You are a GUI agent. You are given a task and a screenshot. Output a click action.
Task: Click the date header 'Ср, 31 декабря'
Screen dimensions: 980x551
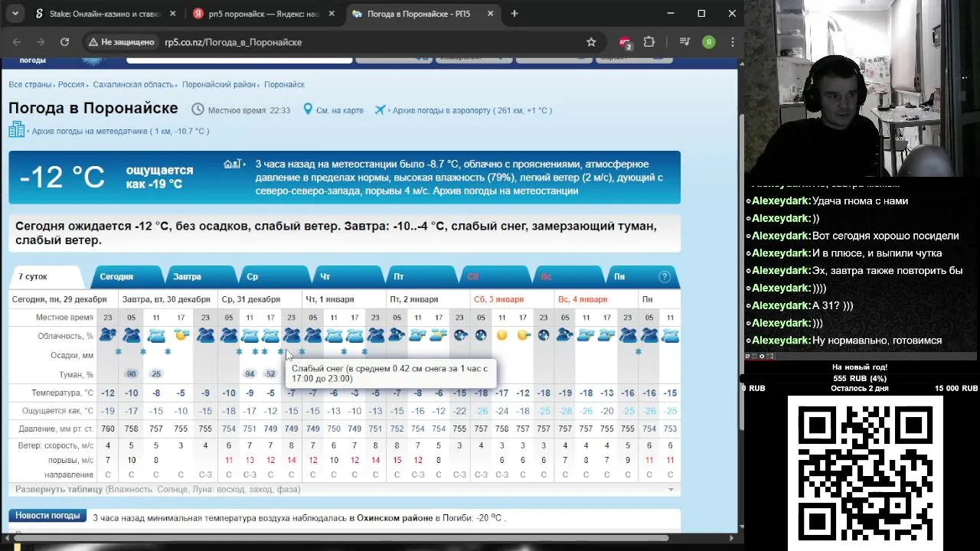[x=250, y=299]
